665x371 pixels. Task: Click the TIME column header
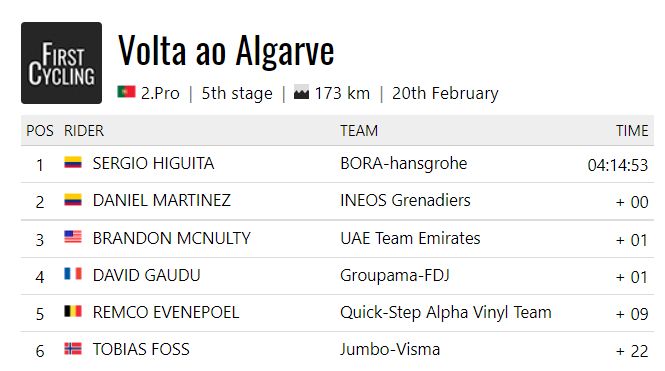[x=632, y=131]
